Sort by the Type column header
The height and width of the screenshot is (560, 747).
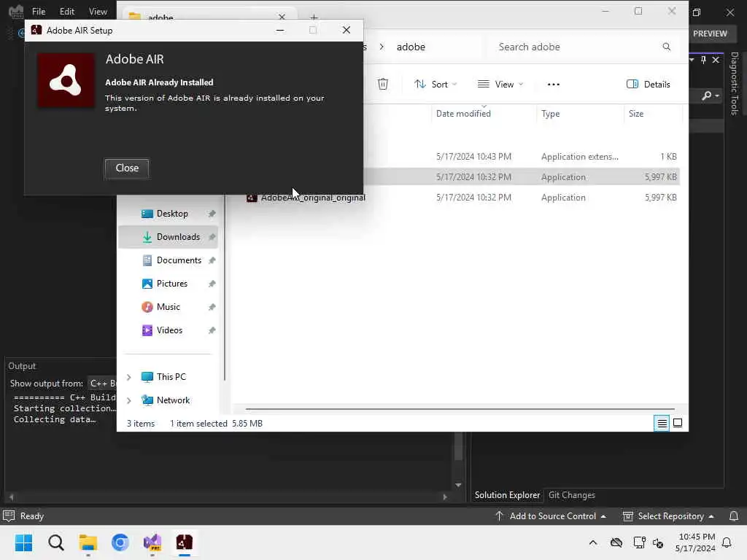[x=550, y=113]
